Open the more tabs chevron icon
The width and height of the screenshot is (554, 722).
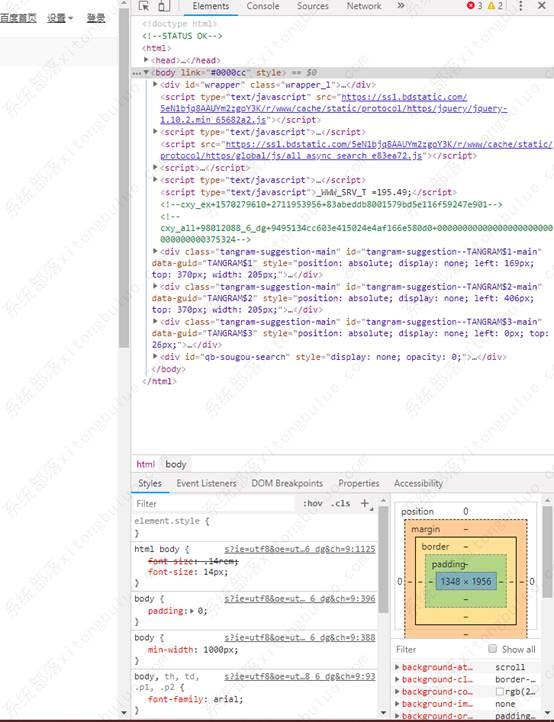pyautogui.click(x=401, y=6)
